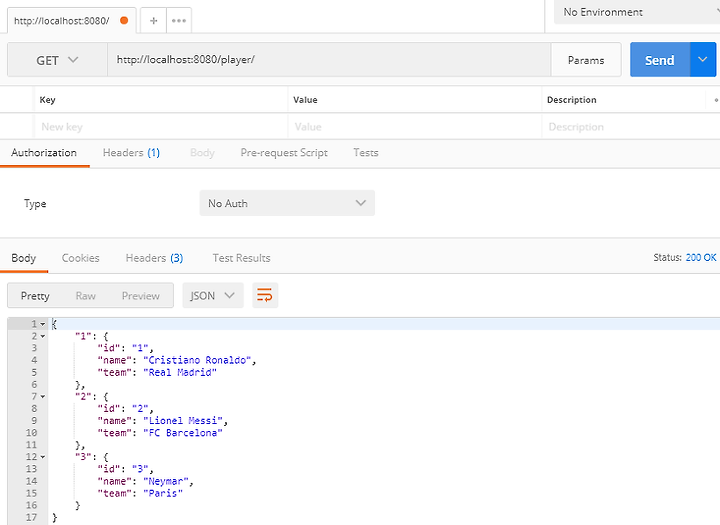Open the JSON format dropdown
Screen dimensions: 720x525
point(213,295)
